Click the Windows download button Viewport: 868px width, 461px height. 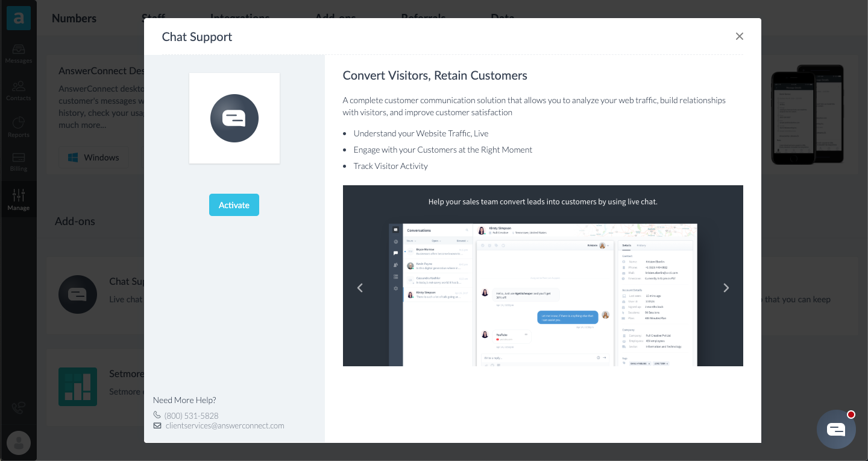point(93,157)
